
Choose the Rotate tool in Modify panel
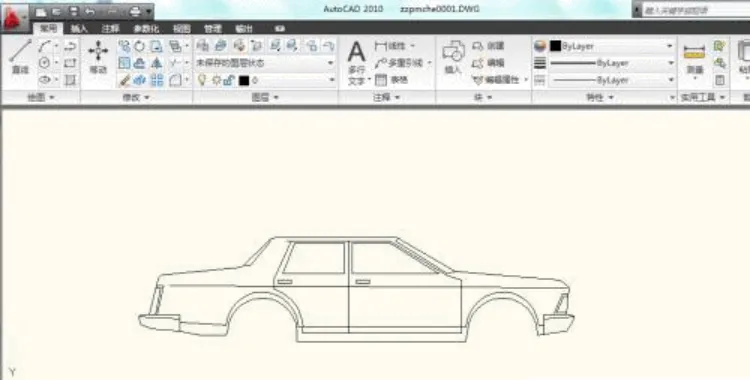point(140,46)
